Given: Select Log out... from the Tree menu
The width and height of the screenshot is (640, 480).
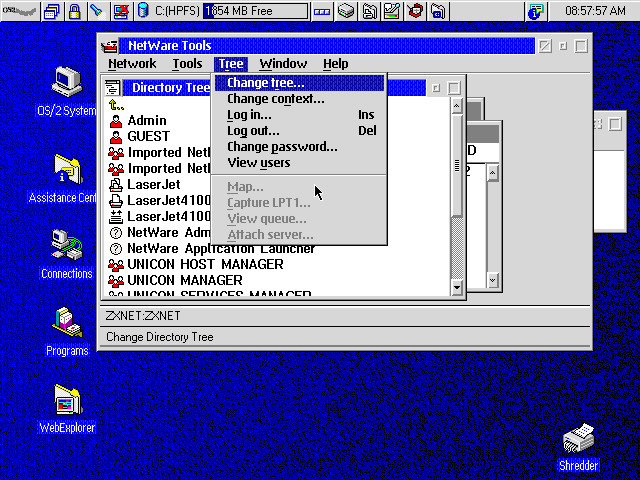Looking at the screenshot, I should point(299,131).
